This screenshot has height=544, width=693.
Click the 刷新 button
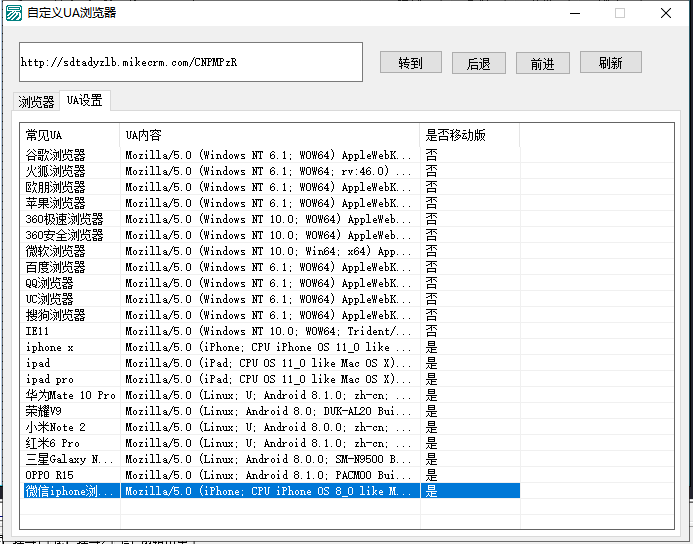(x=611, y=62)
